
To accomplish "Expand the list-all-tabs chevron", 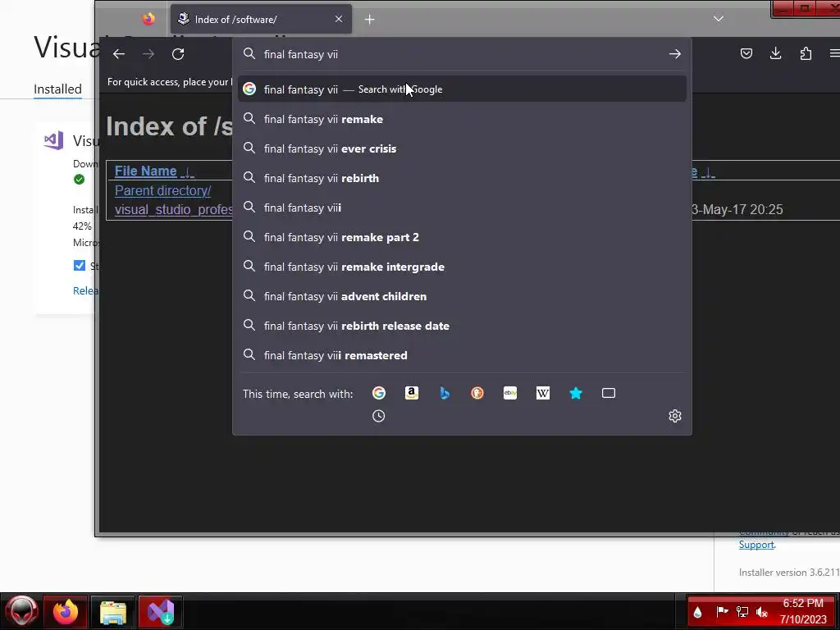I will (x=719, y=19).
